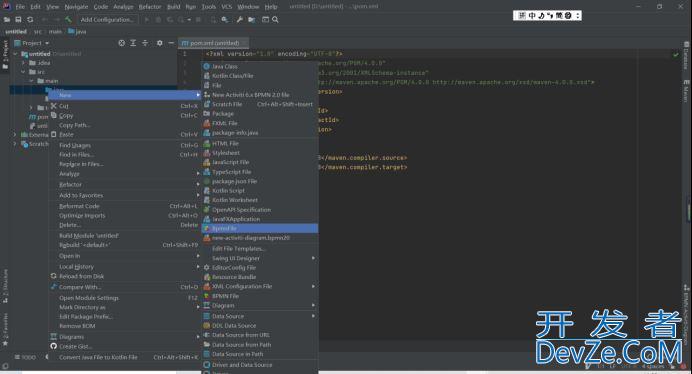Image resolution: width=692 pixels, height=374 pixels.
Task: Expand the External Libraries node
Action: pyautogui.click(x=15, y=135)
